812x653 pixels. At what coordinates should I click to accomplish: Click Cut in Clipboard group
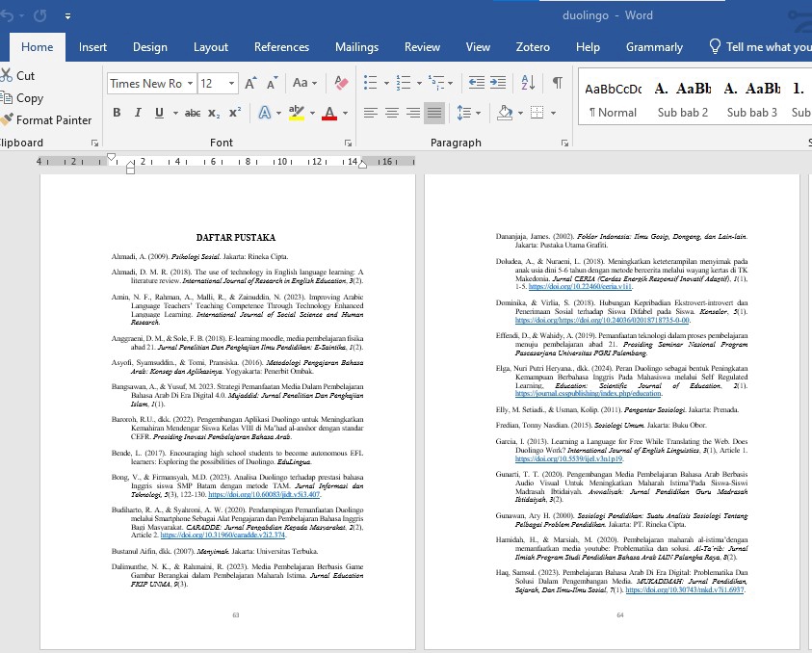point(18,75)
